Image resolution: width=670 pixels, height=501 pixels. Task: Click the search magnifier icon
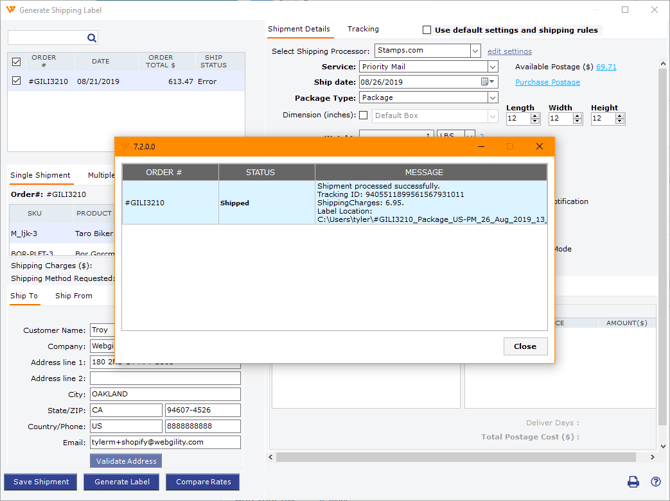tap(92, 38)
